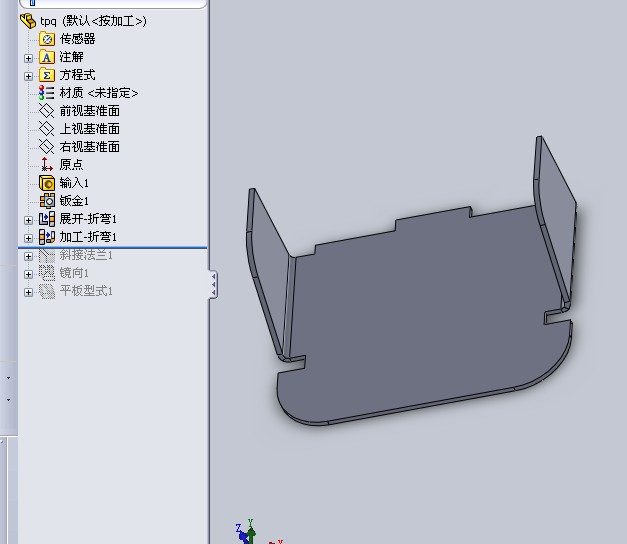Select the 钣金1 label
The image size is (627, 544).
point(74,200)
